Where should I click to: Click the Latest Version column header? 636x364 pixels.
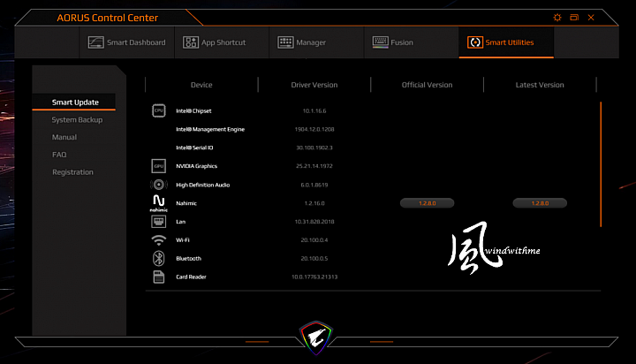pyautogui.click(x=540, y=85)
